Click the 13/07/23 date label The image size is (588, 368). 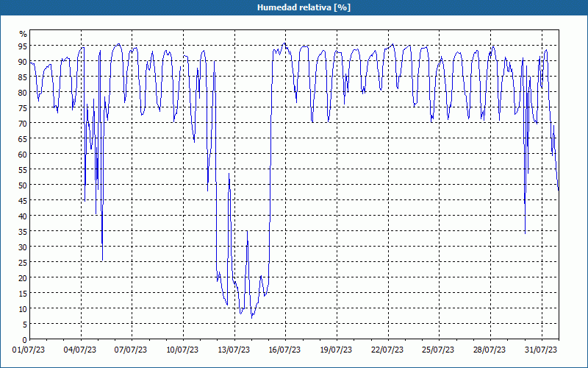point(234,350)
